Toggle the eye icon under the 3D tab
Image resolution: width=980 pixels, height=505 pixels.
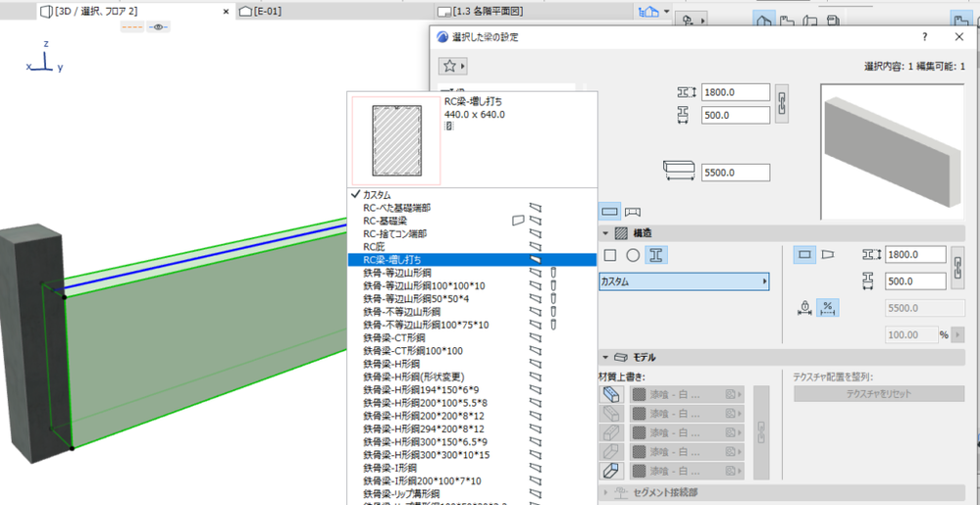coord(158,26)
